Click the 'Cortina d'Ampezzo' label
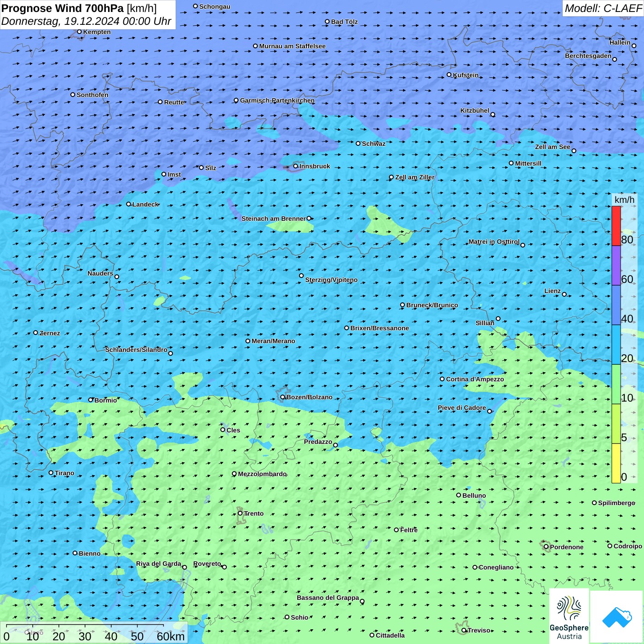This screenshot has width=644, height=644. click(475, 379)
